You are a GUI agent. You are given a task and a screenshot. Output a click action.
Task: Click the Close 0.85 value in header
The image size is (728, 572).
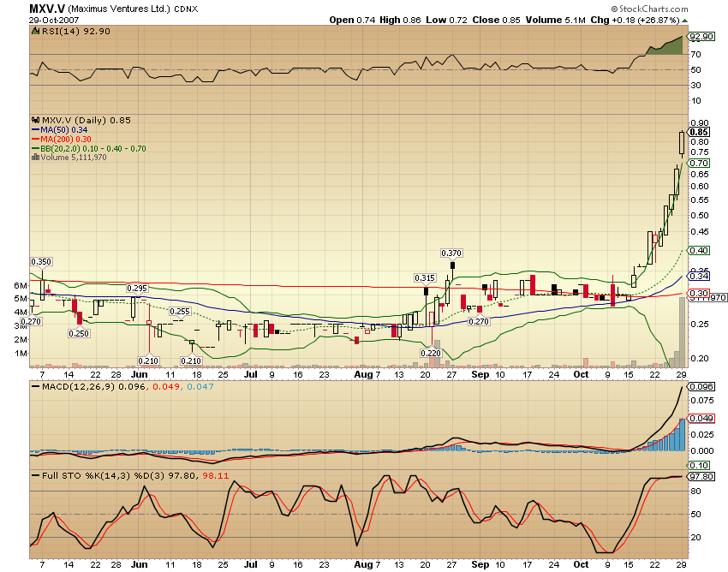click(496, 20)
